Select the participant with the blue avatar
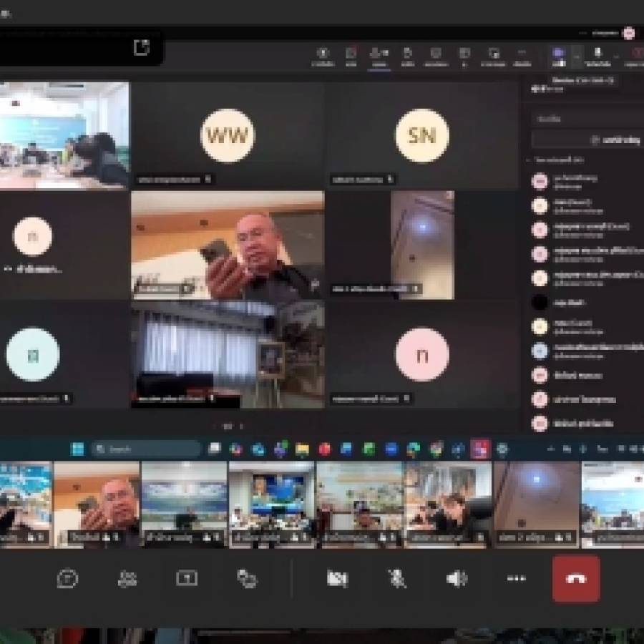Screen dimensions: 644x644 click(x=587, y=351)
